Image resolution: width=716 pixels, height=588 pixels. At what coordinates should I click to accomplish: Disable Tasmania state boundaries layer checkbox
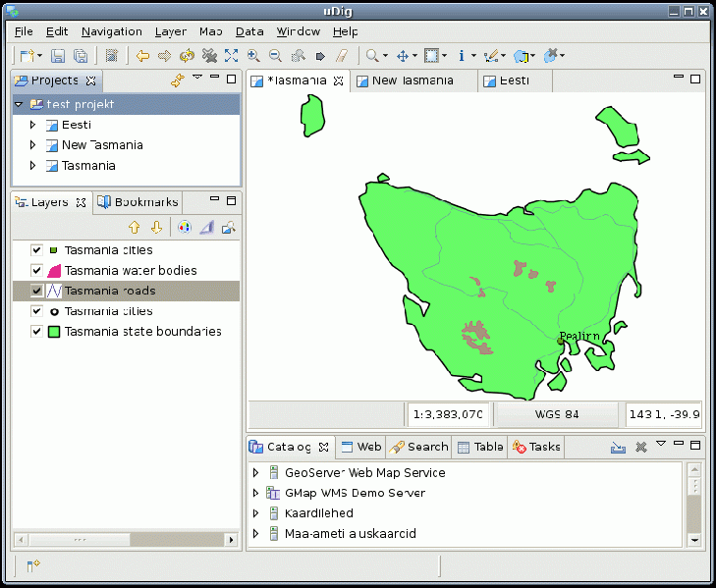[x=37, y=332]
